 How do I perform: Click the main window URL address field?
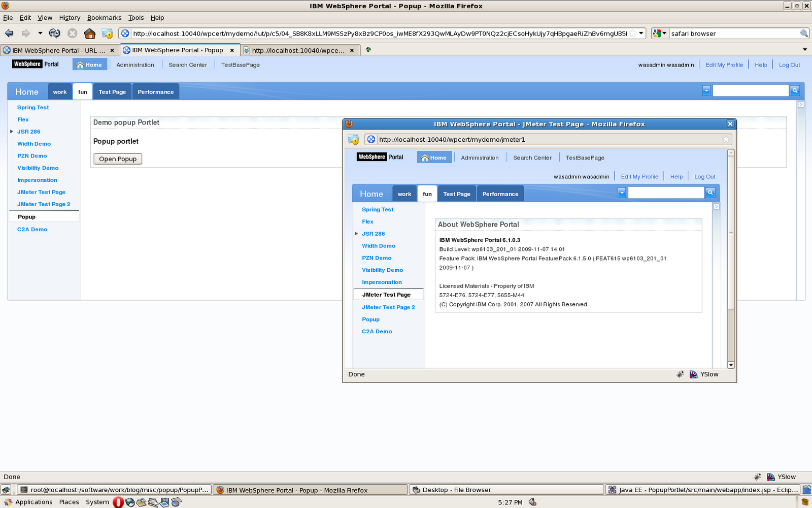(x=380, y=34)
